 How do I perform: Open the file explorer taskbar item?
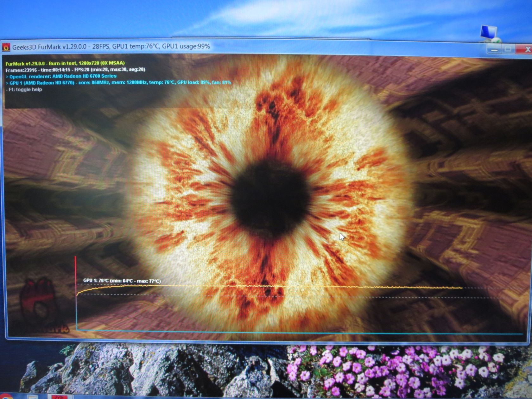click(x=33, y=397)
